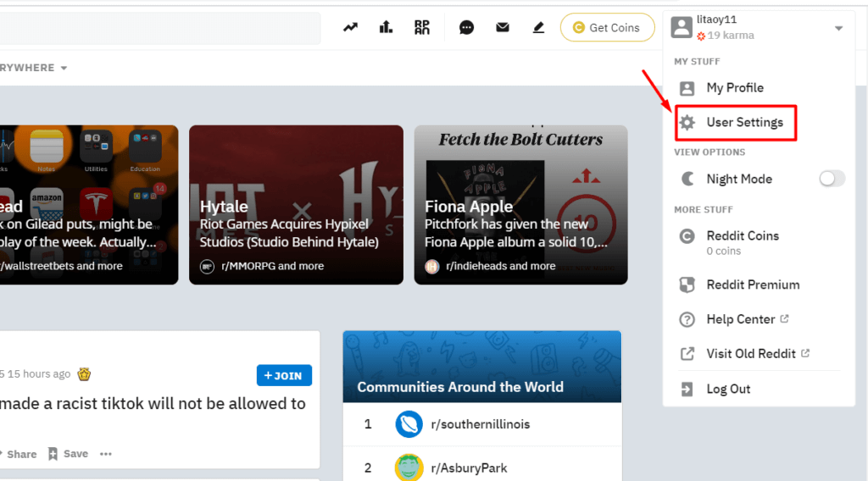
Task: Open r/MMORPG and more link
Action: [x=272, y=266]
